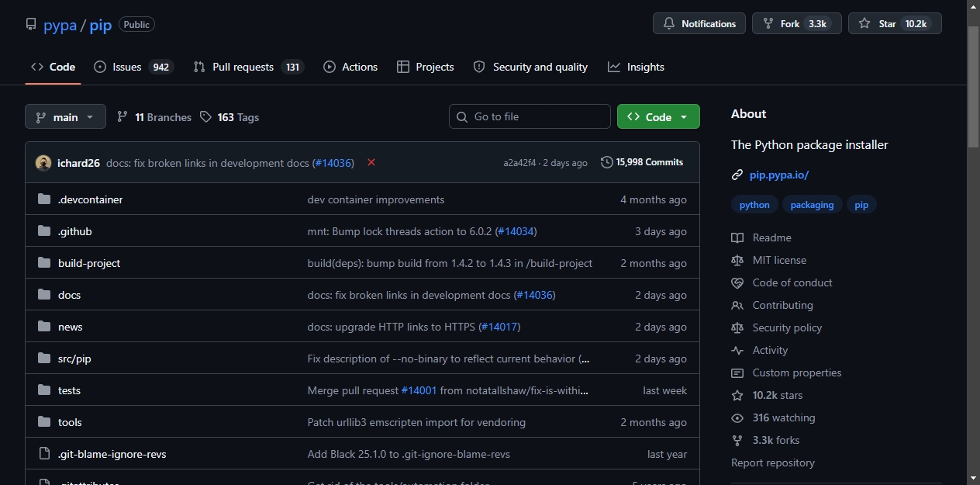Click the tests folder icon
The width and height of the screenshot is (980, 485).
[x=44, y=390]
